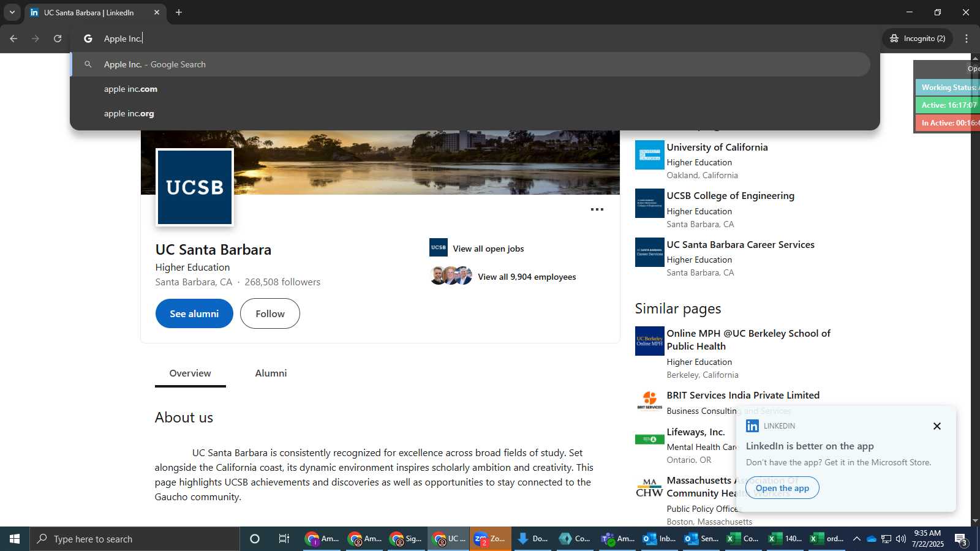Open Cortana circle icon on taskbar

pos(255,539)
